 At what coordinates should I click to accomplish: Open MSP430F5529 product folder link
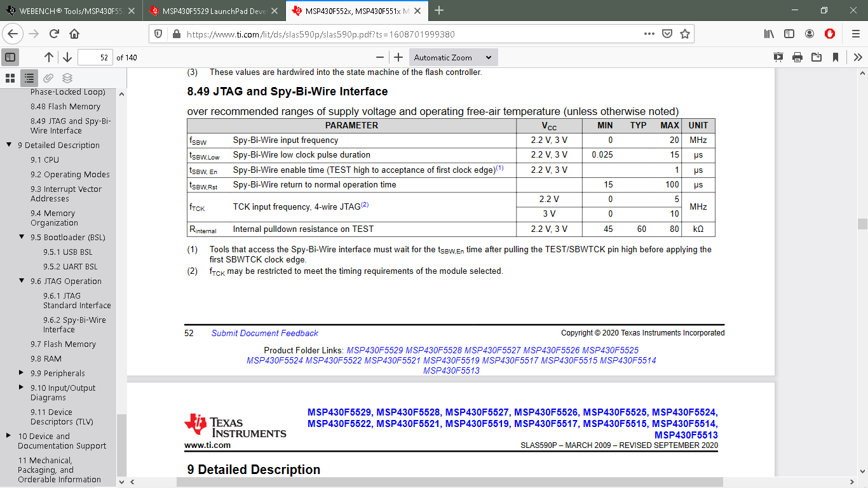click(x=375, y=350)
